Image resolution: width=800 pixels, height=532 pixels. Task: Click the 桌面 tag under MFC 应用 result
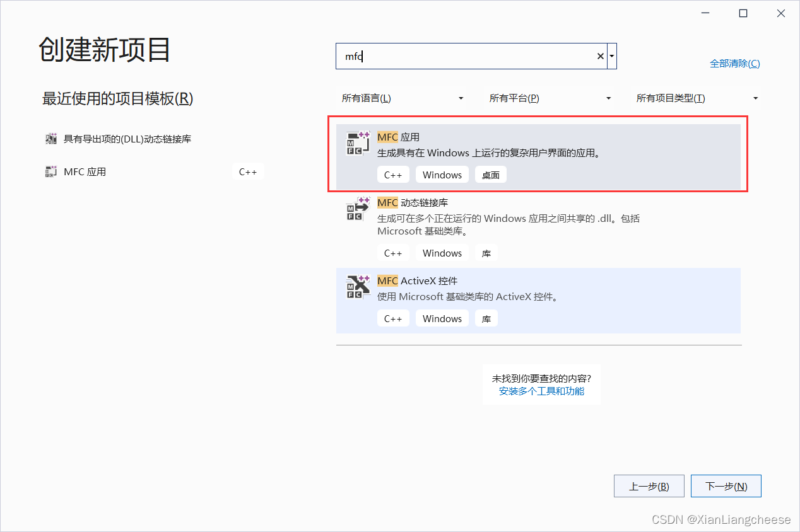[491, 175]
